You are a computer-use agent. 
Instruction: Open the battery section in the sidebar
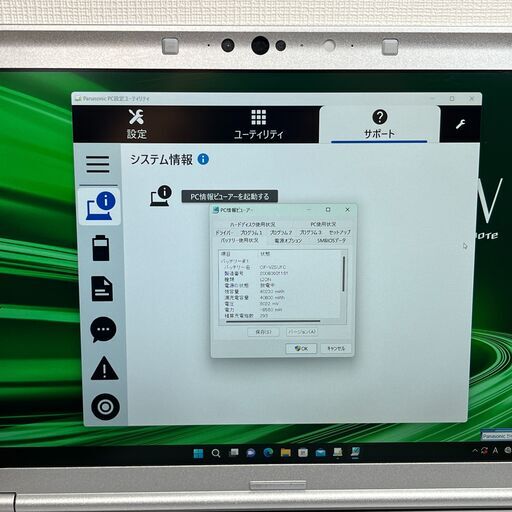tap(100, 248)
